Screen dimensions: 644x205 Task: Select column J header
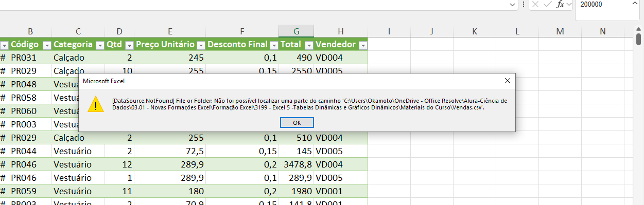tap(431, 31)
